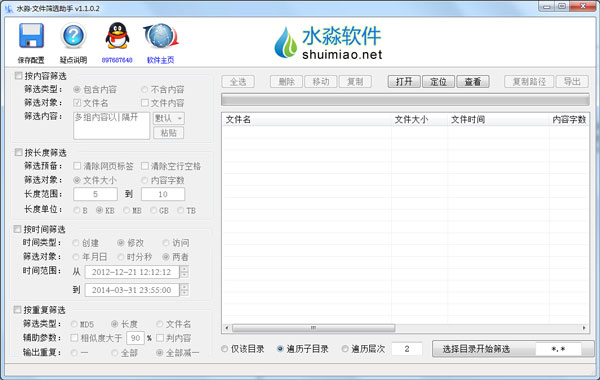Enable 按重复筛选 checkbox
The width and height of the screenshot is (600, 380).
tap(17, 309)
